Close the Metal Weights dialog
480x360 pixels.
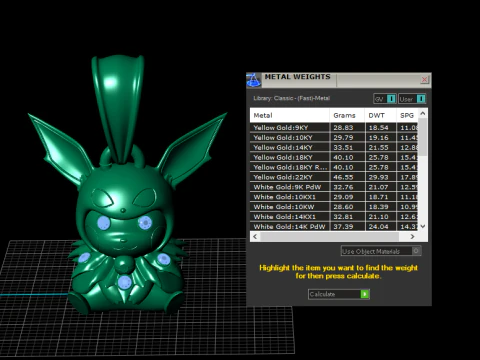[424, 80]
